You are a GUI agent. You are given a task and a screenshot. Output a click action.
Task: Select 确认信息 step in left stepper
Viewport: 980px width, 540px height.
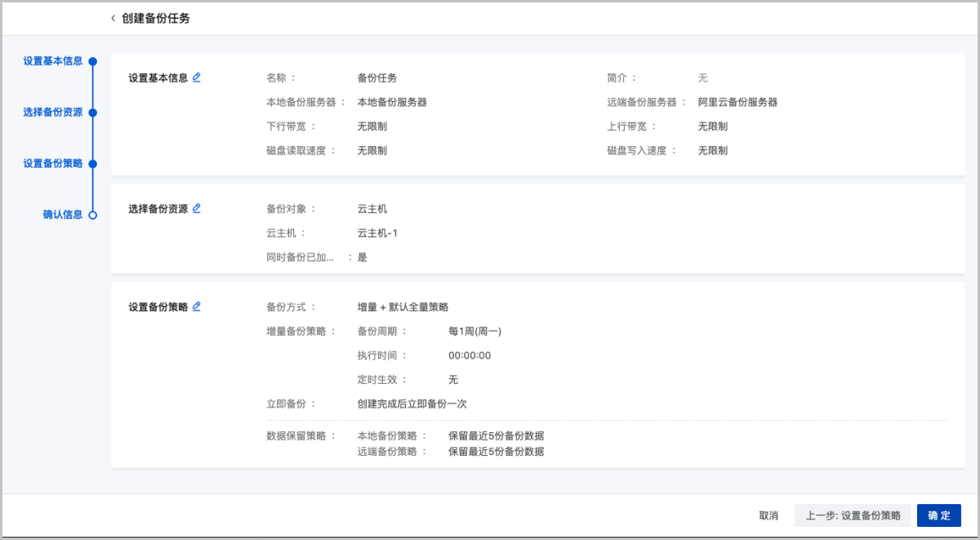62,215
